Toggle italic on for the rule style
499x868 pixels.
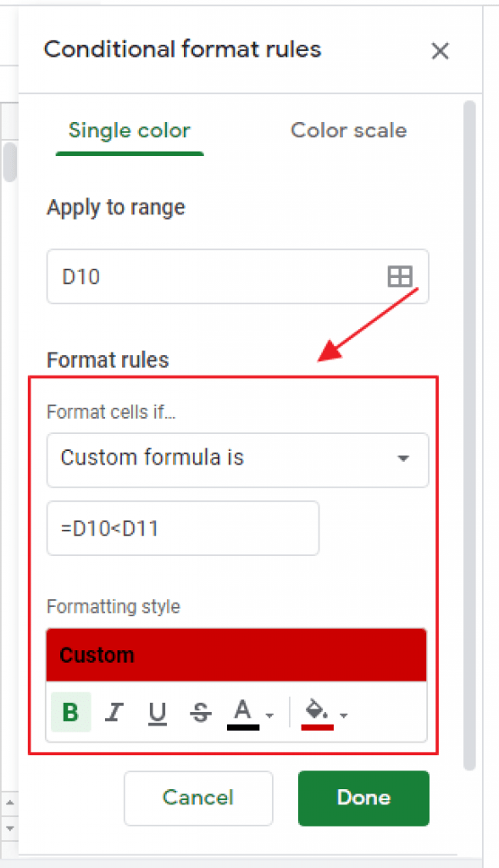click(x=114, y=712)
